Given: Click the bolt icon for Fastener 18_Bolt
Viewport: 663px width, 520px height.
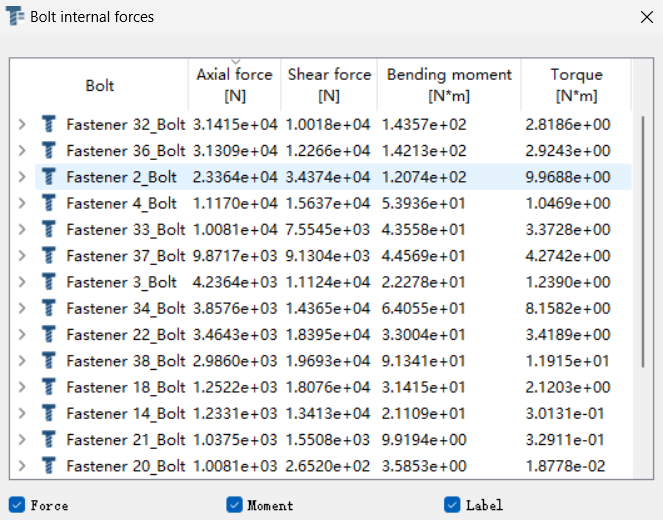Looking at the screenshot, I should pyautogui.click(x=49, y=387).
